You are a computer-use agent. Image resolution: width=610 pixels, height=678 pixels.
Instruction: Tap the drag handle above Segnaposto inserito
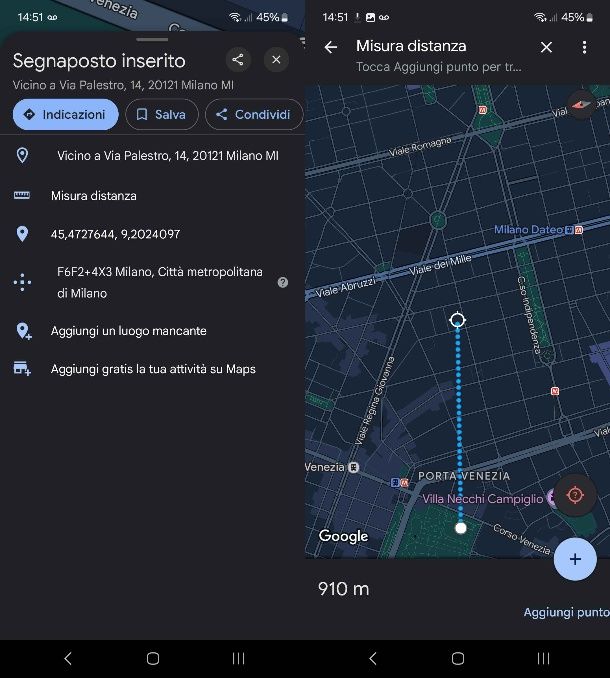click(152, 39)
